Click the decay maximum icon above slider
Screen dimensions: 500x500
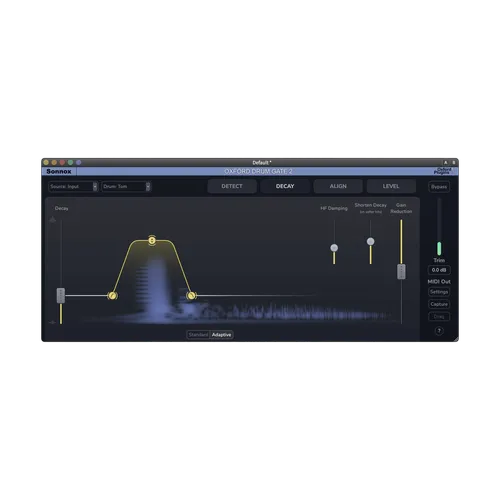tap(53, 220)
